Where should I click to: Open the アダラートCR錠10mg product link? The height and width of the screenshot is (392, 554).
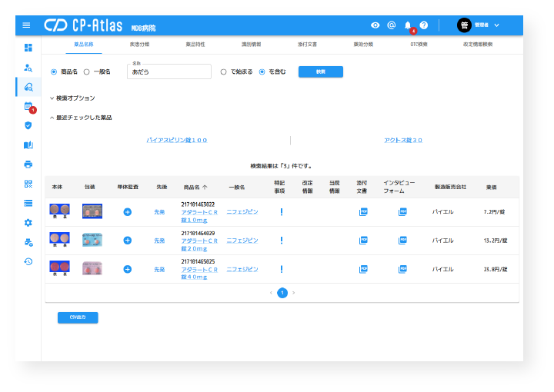[199, 216]
